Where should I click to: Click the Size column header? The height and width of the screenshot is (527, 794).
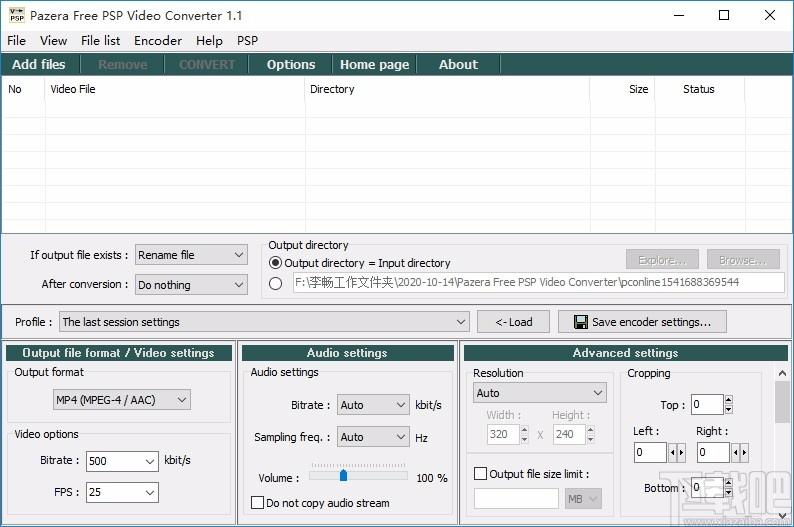pyautogui.click(x=622, y=89)
